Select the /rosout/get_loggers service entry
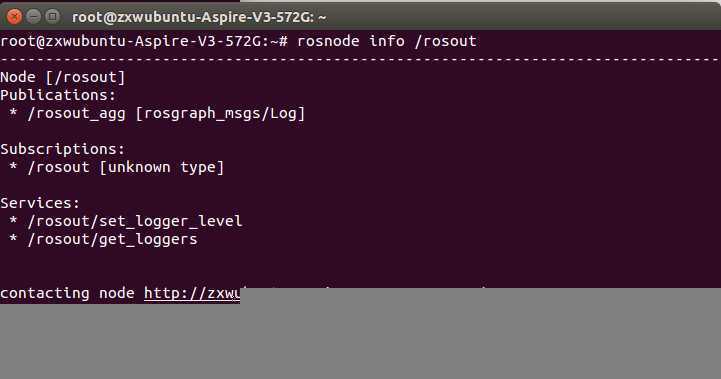 coord(112,239)
